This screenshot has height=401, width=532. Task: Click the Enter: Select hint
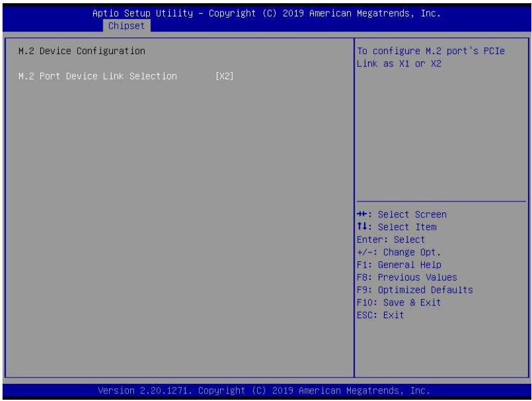pyautogui.click(x=391, y=240)
